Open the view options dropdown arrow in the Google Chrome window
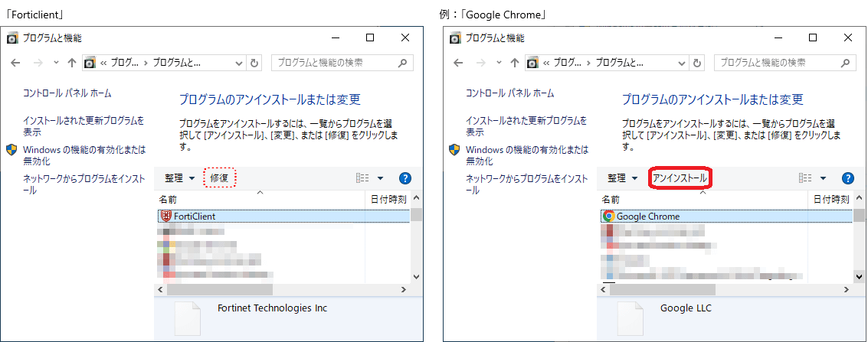The height and width of the screenshot is (342, 868). click(823, 178)
